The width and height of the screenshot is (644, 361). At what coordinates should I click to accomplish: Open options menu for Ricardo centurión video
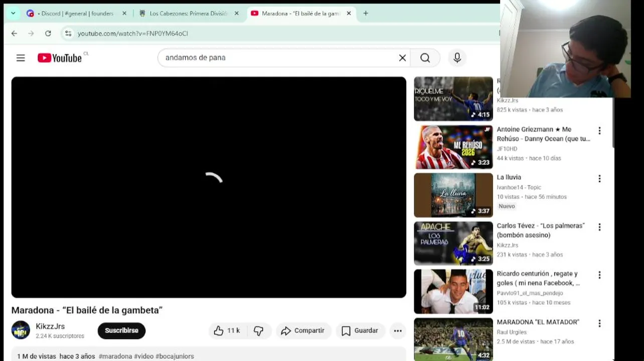[599, 275]
